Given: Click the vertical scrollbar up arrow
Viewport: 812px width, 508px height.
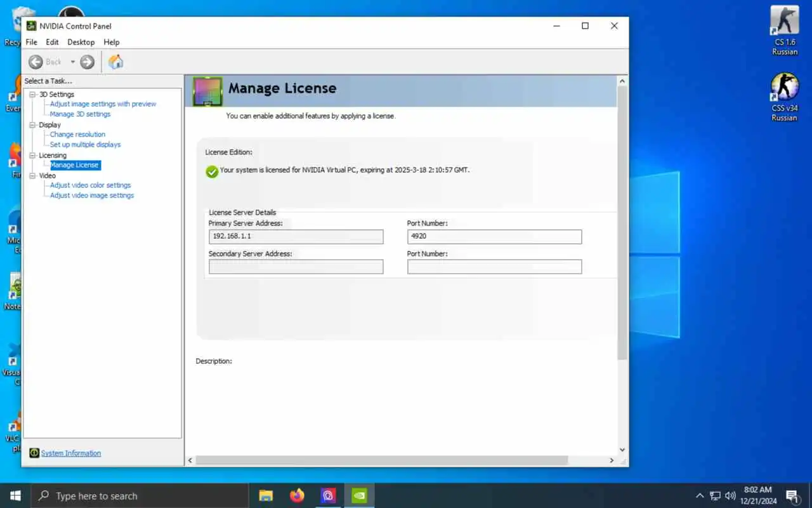Looking at the screenshot, I should pos(622,81).
